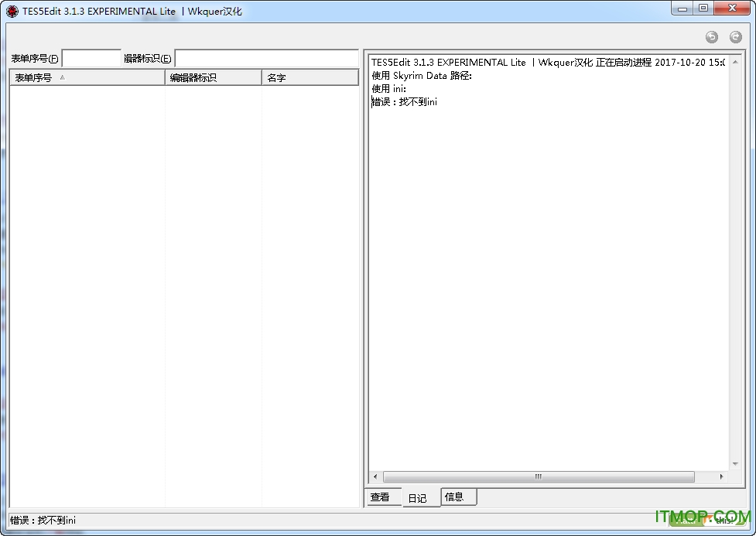This screenshot has height=536, width=756.
Task: Sort by 表单序号 column header
Action: pyautogui.click(x=87, y=77)
